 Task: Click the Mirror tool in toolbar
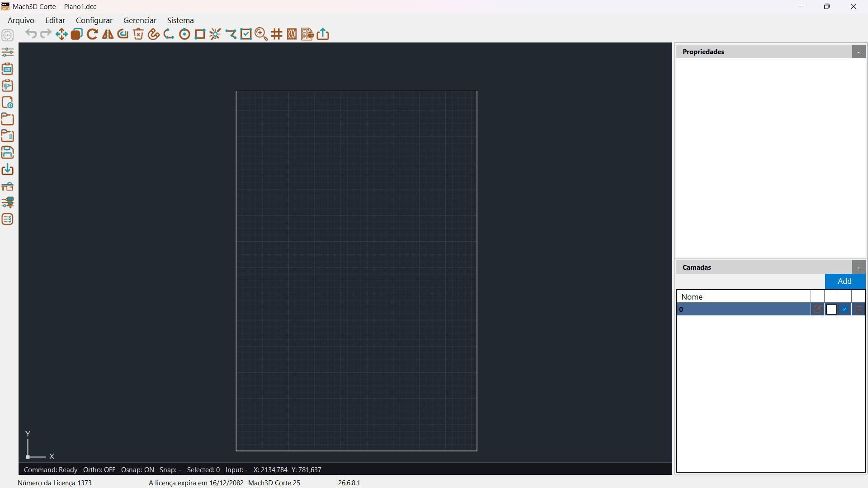tap(108, 34)
